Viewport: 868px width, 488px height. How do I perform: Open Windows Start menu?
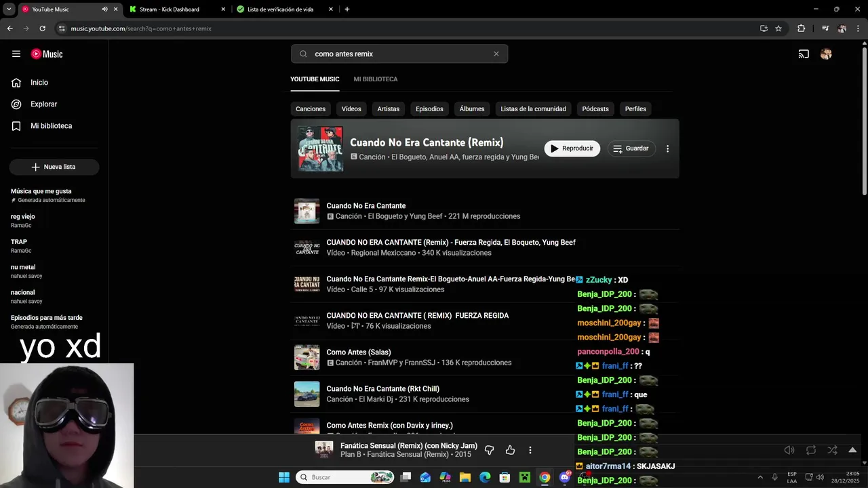(x=284, y=477)
